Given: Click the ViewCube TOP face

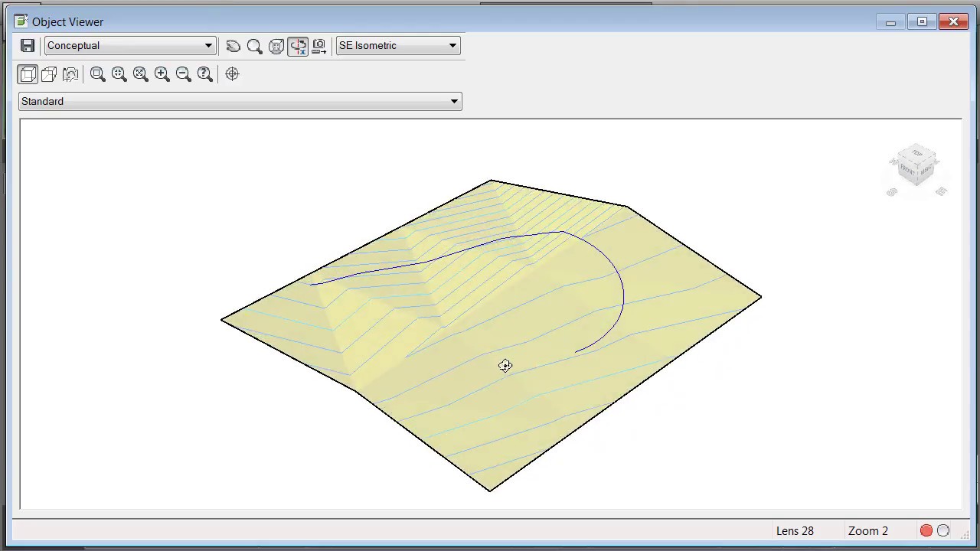Looking at the screenshot, I should click(x=917, y=153).
